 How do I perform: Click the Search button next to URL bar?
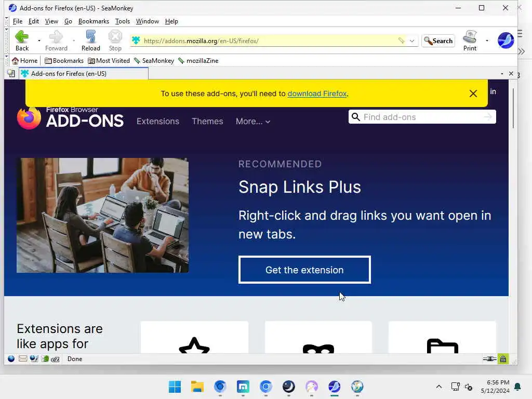click(438, 41)
